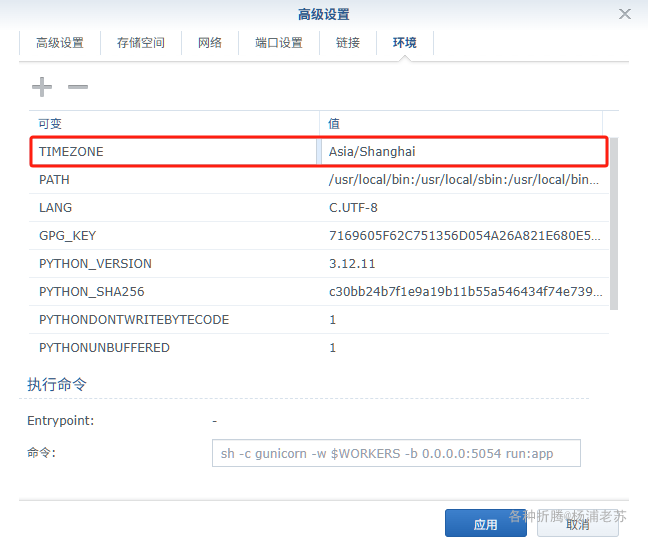Image resolution: width=648 pixels, height=543 pixels.
Task: Select the LANG variable name
Action: click(x=55, y=208)
